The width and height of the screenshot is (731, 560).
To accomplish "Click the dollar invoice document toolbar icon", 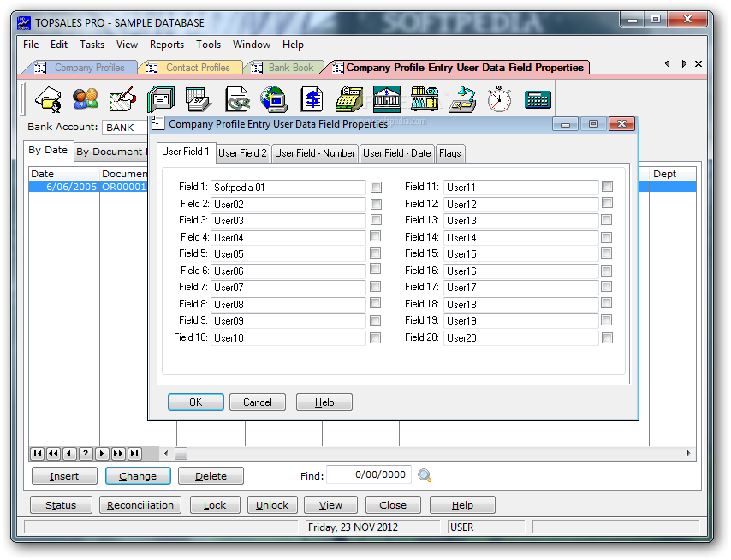I will [312, 98].
